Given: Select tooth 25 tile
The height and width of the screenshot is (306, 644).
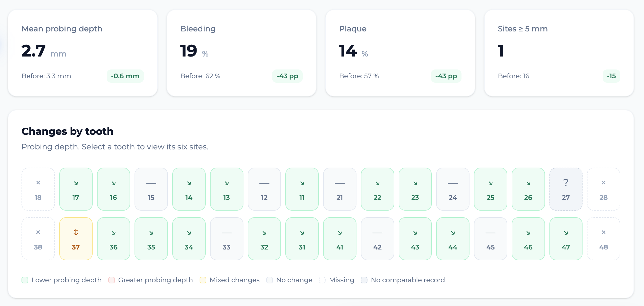Looking at the screenshot, I should (490, 189).
